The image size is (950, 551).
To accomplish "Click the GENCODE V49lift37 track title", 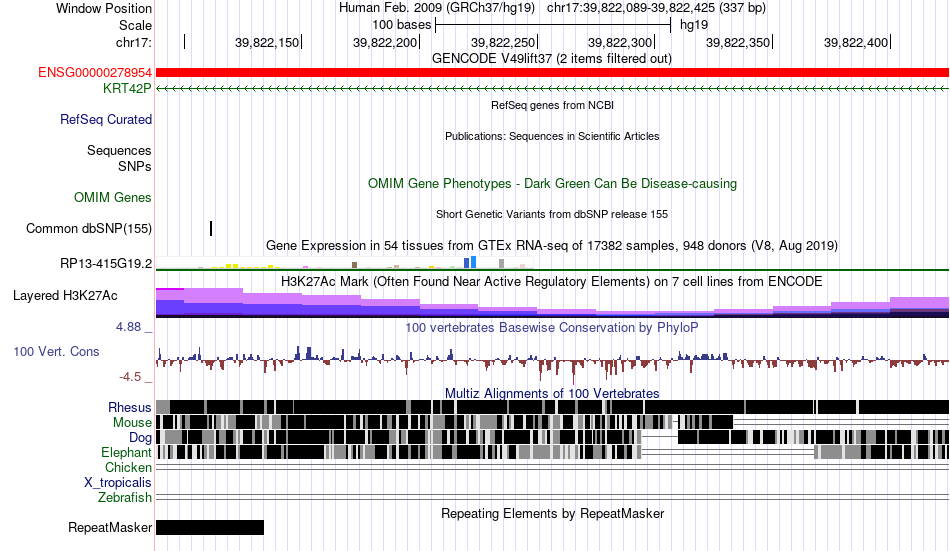I will tap(551, 59).
